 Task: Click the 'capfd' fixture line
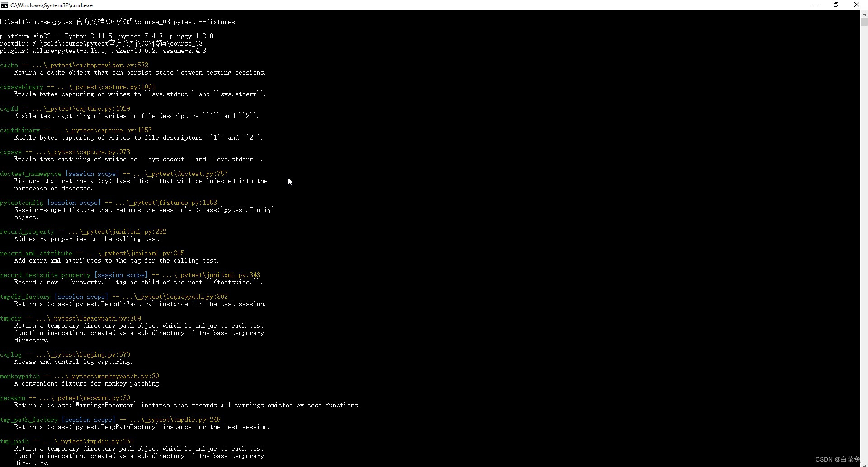click(65, 108)
